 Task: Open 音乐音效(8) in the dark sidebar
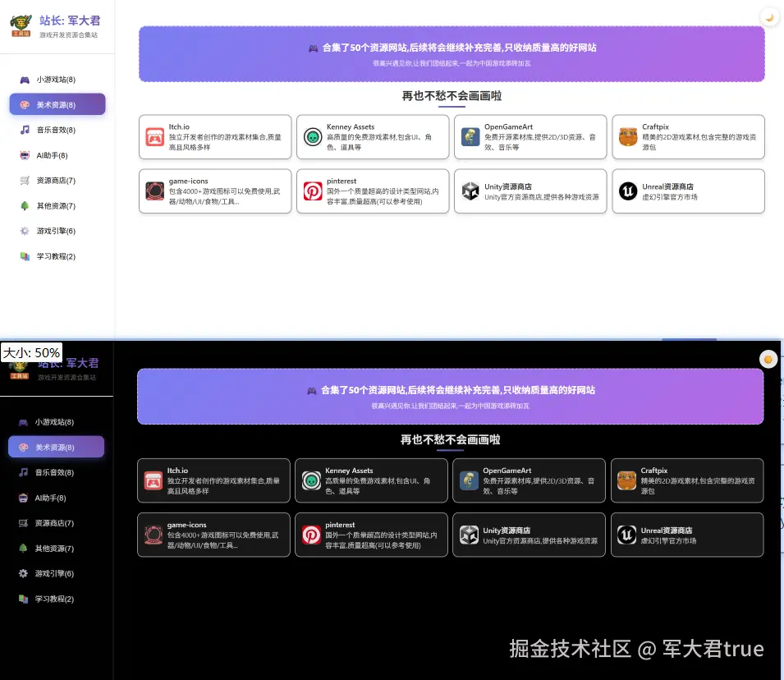56,472
